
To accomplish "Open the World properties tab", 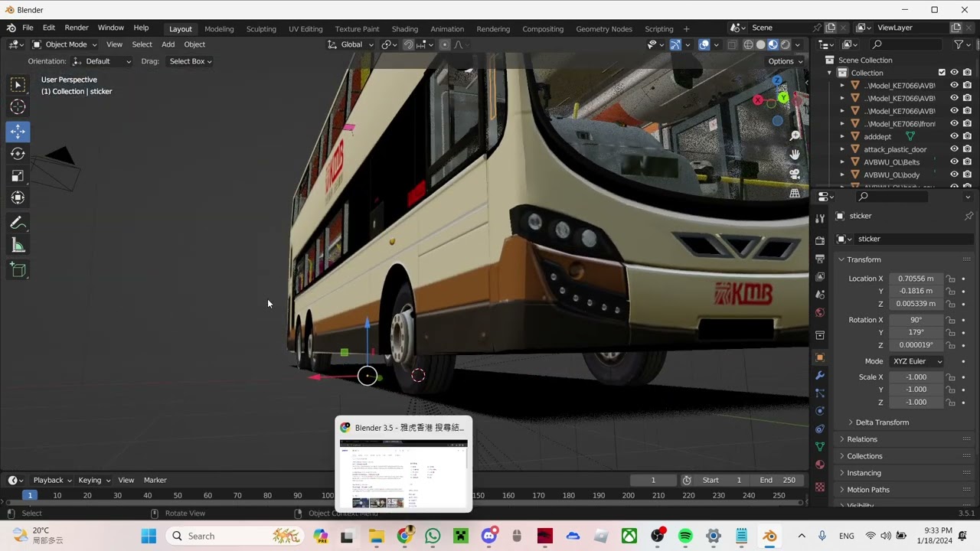I will [820, 312].
